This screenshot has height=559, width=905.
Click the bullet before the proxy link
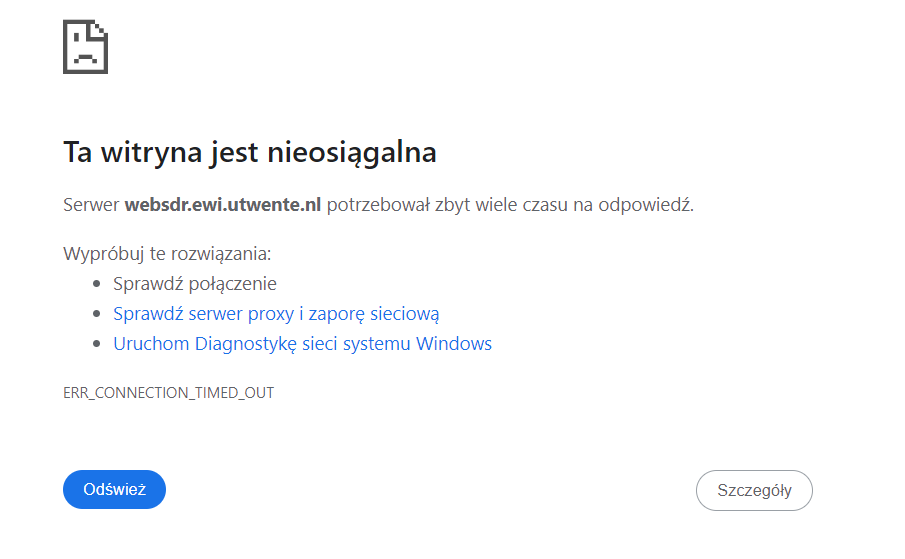(96, 314)
